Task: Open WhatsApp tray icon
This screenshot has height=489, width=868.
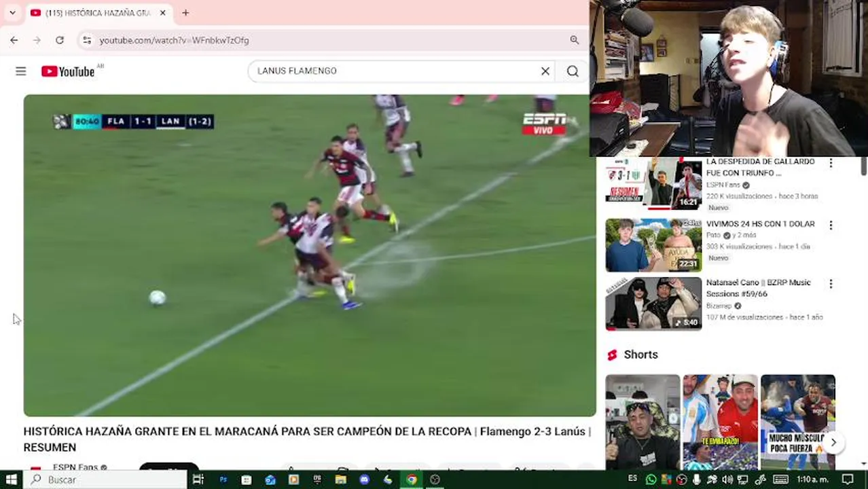Action: point(651,479)
